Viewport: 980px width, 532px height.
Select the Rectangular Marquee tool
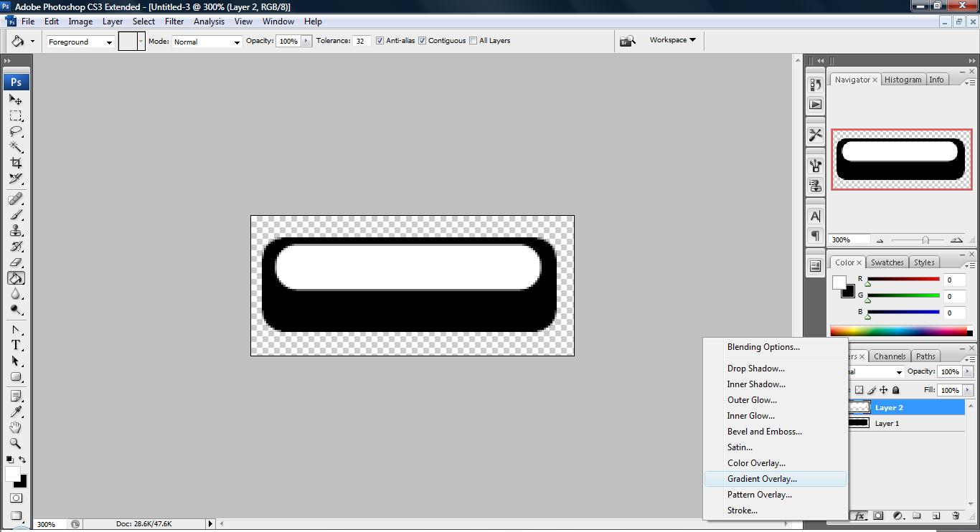pos(16,115)
